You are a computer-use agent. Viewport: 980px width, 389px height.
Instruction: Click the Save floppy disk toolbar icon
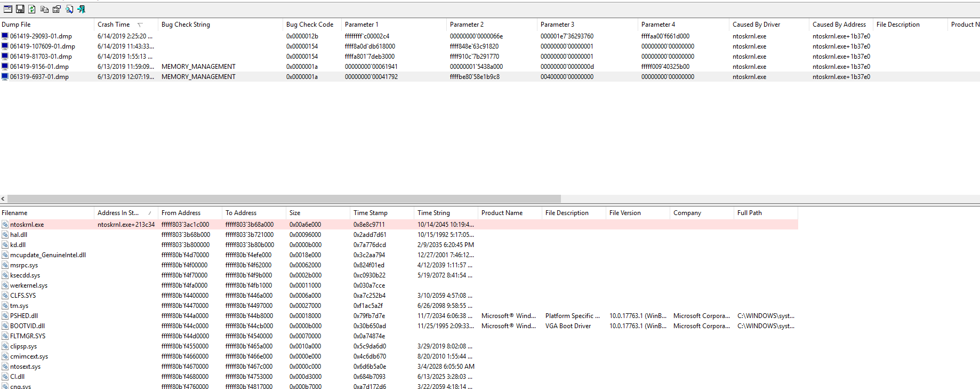click(20, 9)
